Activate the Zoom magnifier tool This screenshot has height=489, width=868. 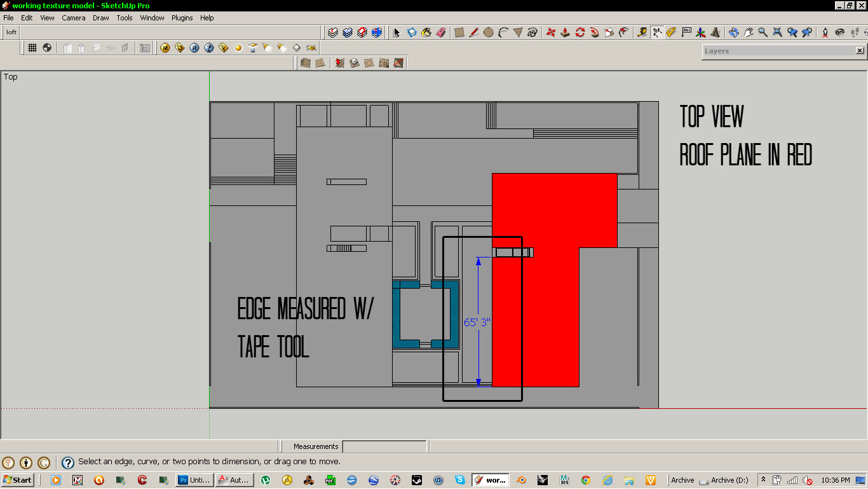(x=763, y=32)
